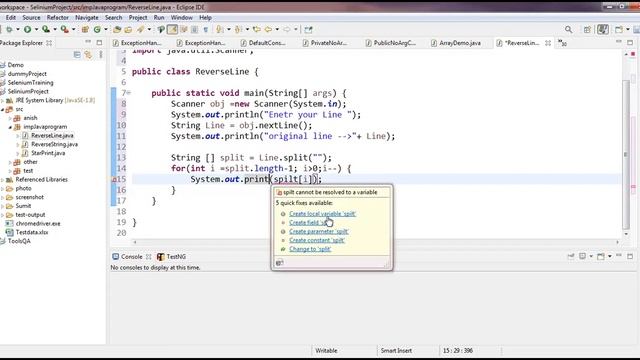
Task: Go to Next Annotation icon
Action: point(220,29)
